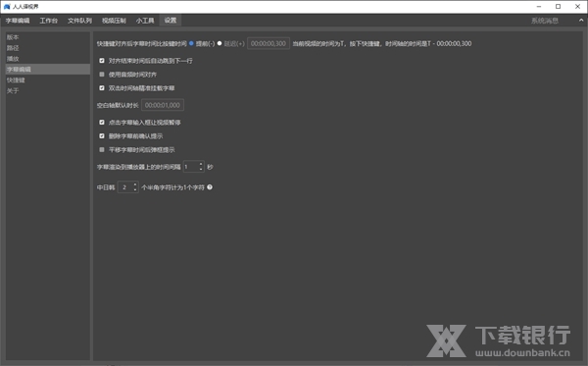Go to the 视频压制 tab
This screenshot has height=366, width=588.
click(114, 21)
